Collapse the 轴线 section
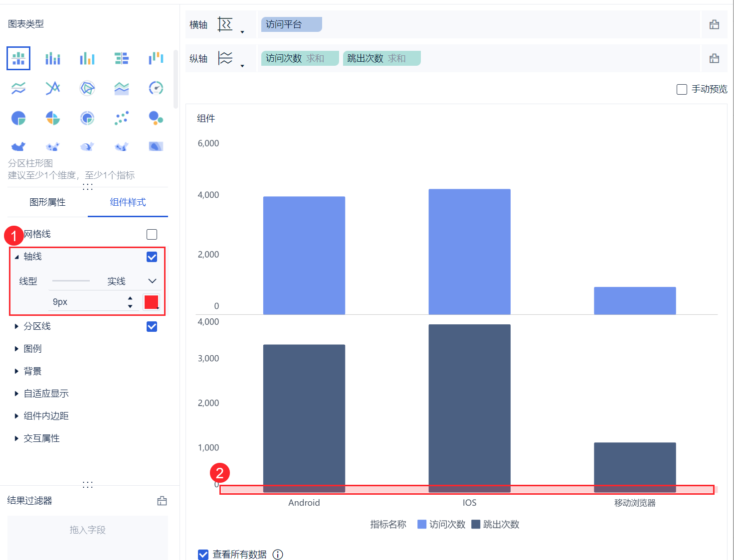 [x=16, y=257]
